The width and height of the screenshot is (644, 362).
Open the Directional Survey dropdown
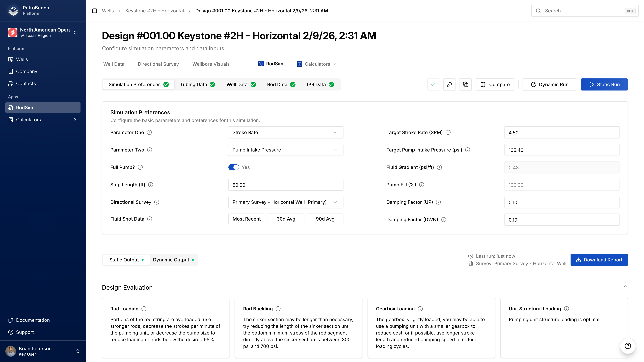[x=285, y=202]
